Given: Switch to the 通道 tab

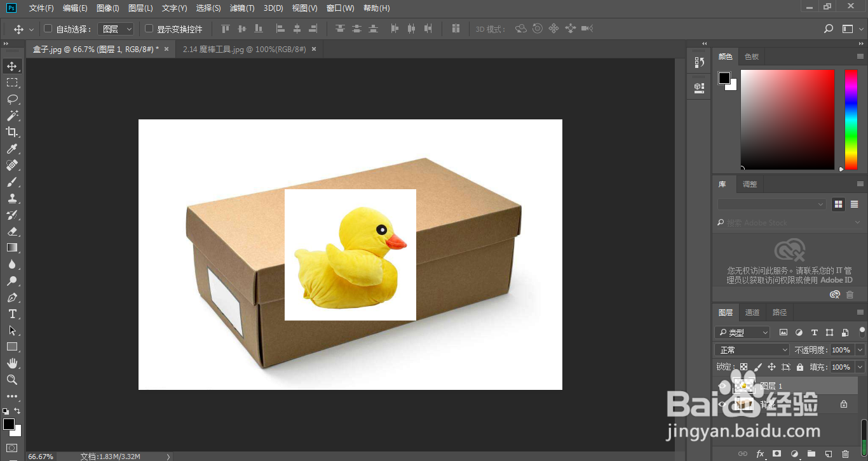Looking at the screenshot, I should point(752,312).
